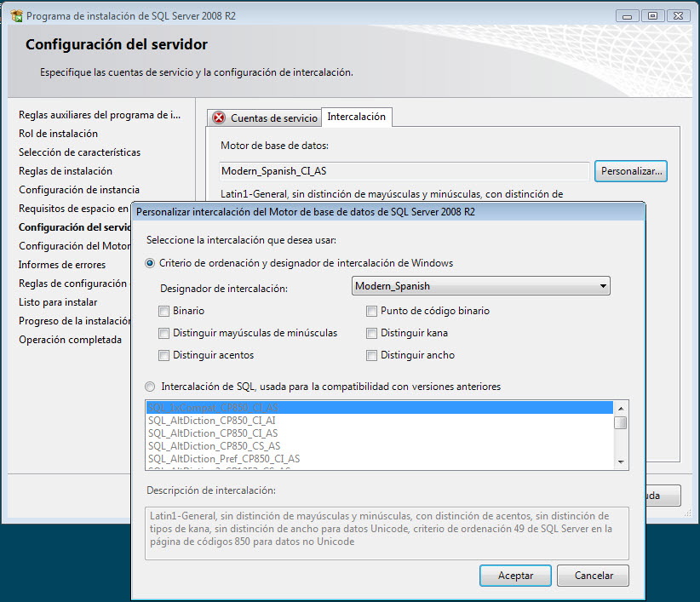Select SQL_AltDiction_CP850_CS_AS list entry
The image size is (700, 602).
click(380, 446)
